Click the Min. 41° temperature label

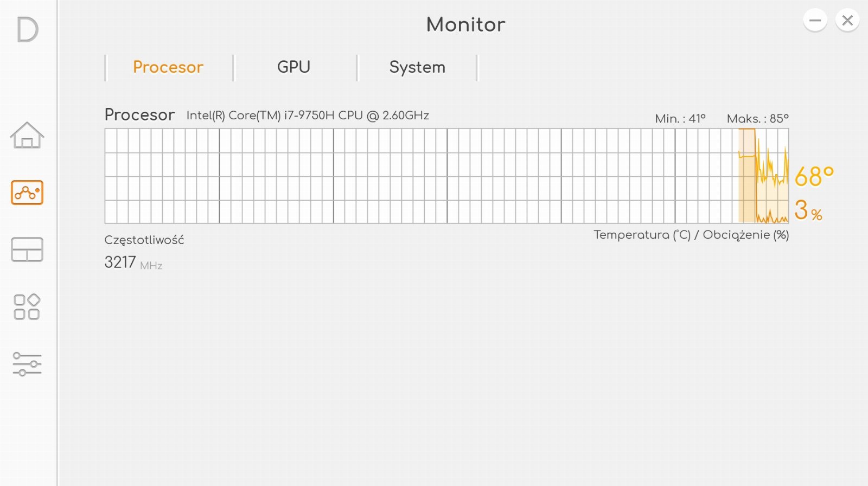coord(680,118)
